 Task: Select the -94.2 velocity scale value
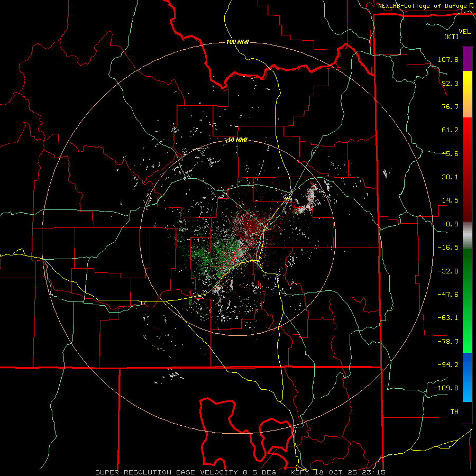448,365
